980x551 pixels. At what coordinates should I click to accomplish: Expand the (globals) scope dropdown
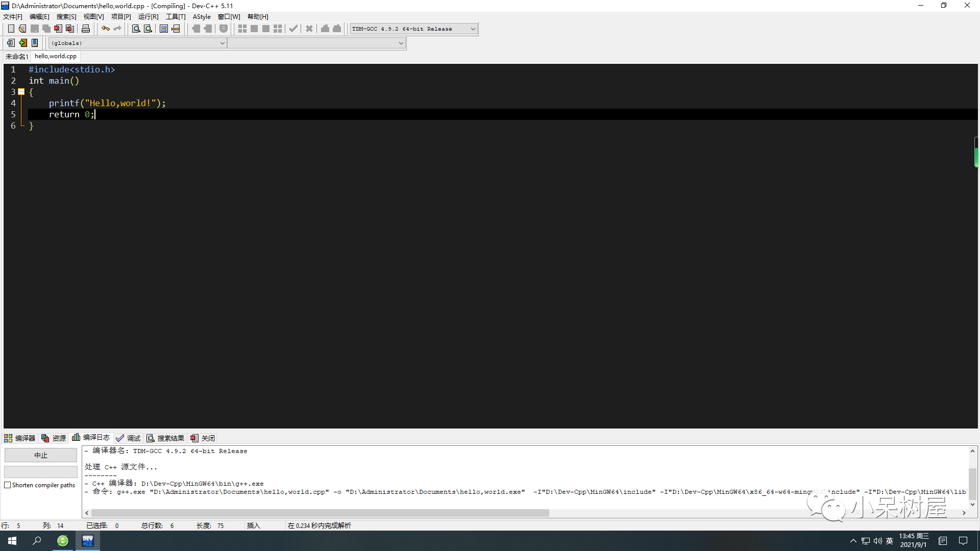pyautogui.click(x=222, y=43)
